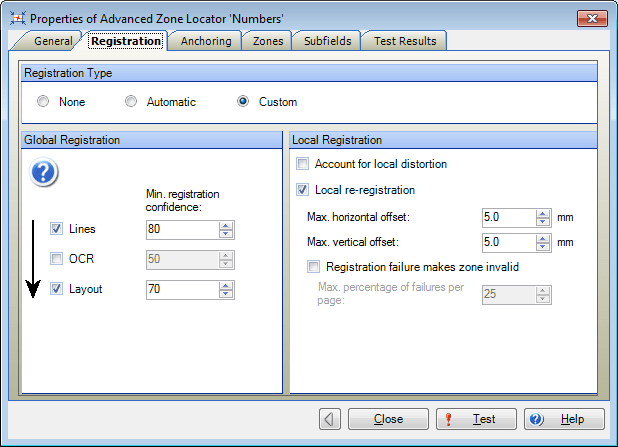The image size is (618, 447).
Task: Select Automatic registration type
Action: (x=130, y=102)
